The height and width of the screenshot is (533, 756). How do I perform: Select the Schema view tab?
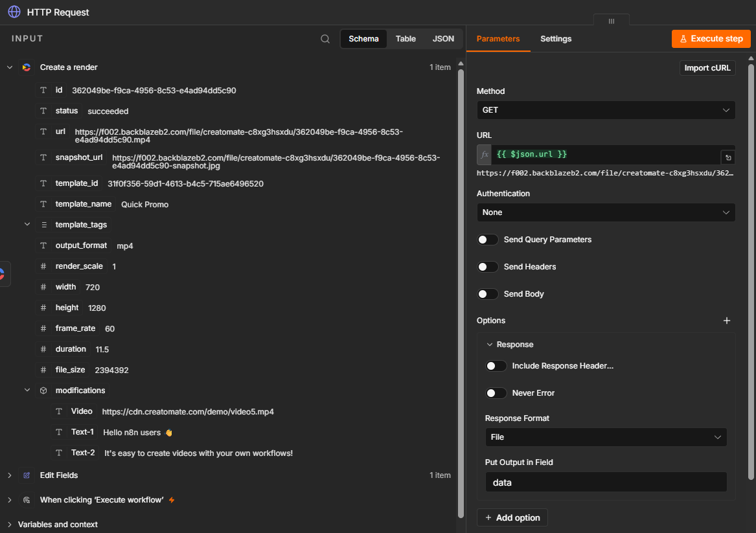[x=363, y=39]
